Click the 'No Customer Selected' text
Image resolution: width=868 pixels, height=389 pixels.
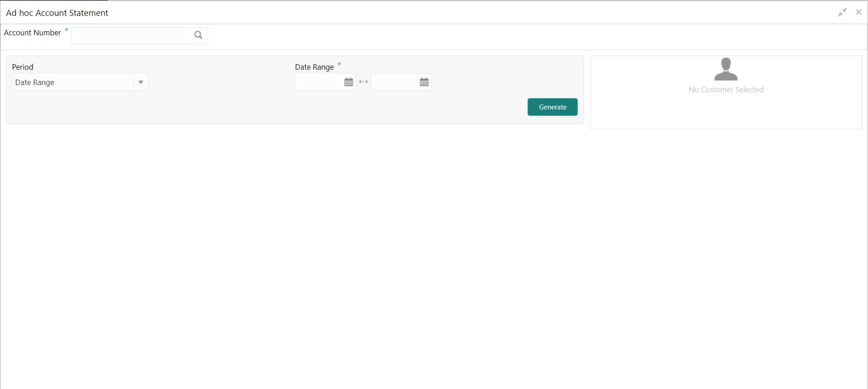click(726, 90)
